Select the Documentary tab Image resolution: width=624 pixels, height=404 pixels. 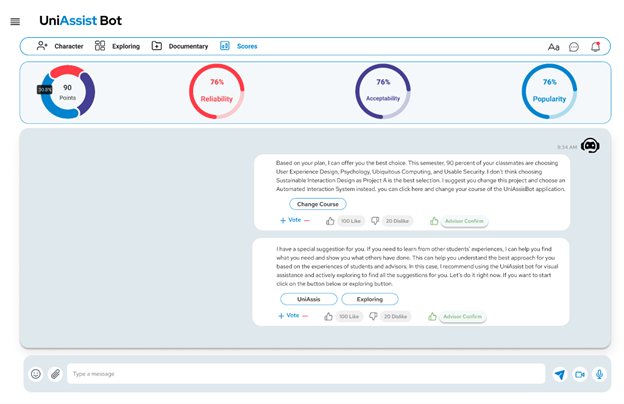tap(180, 46)
